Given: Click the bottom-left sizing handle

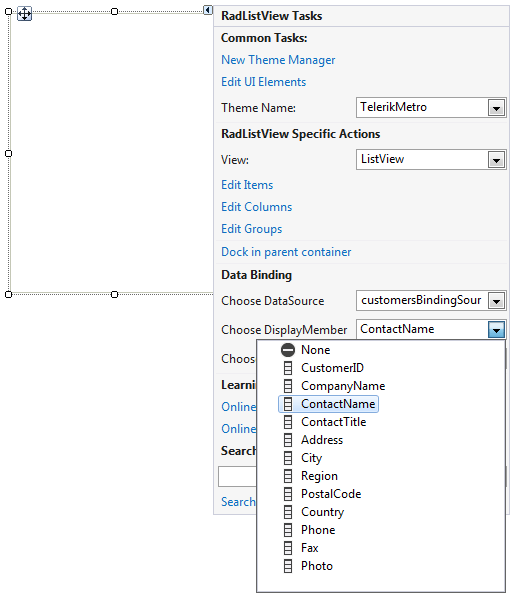Looking at the screenshot, I should 8,294.
